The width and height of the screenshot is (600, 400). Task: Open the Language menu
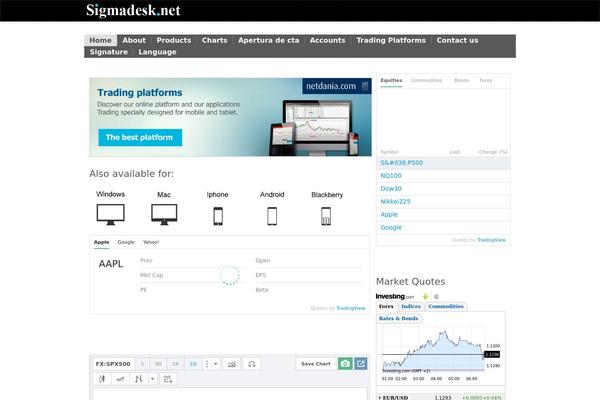[157, 52]
